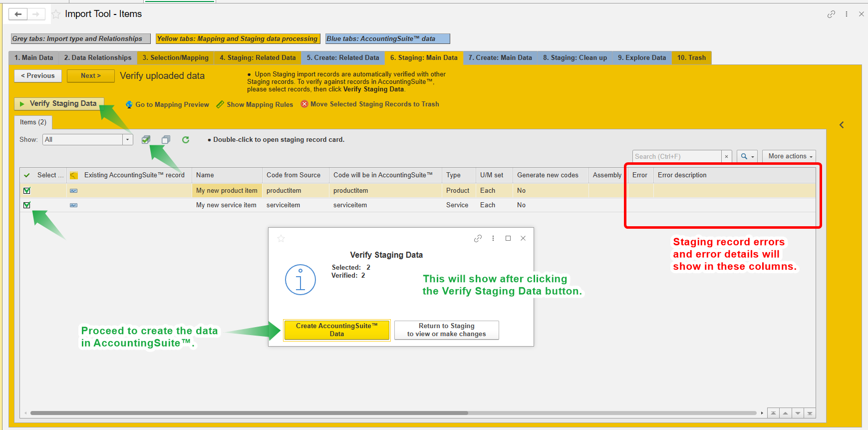This screenshot has width=868, height=430.
Task: Refresh the staging items list
Action: pyautogui.click(x=186, y=140)
